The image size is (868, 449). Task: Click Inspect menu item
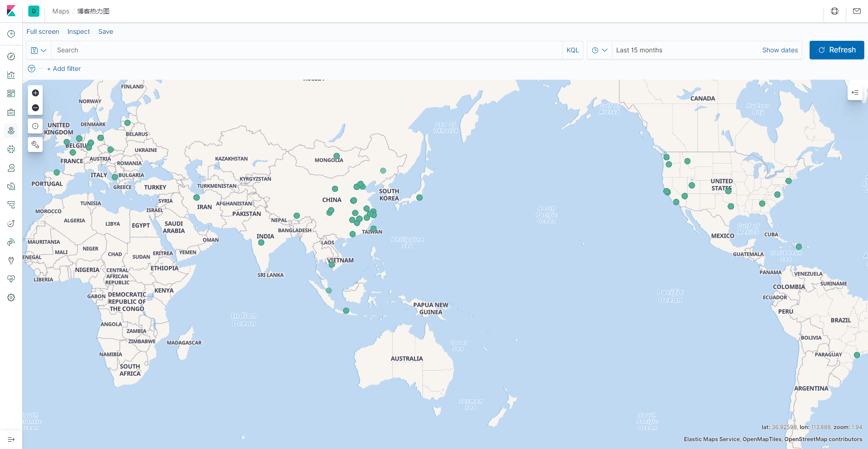point(78,32)
